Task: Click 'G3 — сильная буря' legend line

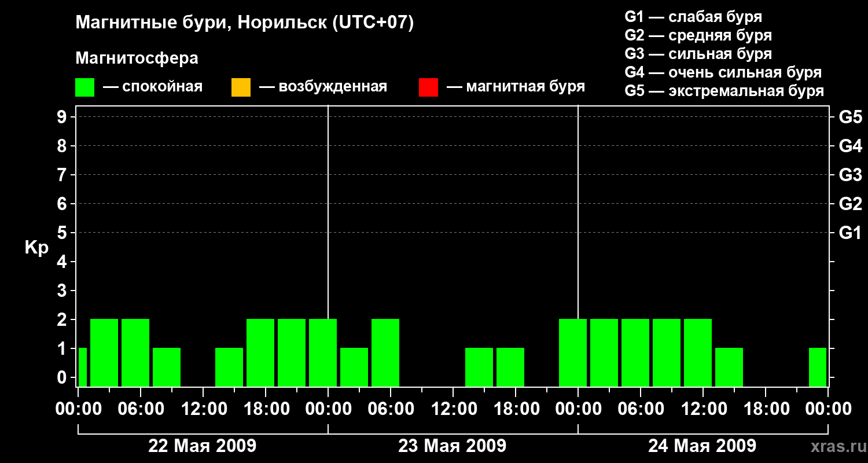Action: [698, 54]
